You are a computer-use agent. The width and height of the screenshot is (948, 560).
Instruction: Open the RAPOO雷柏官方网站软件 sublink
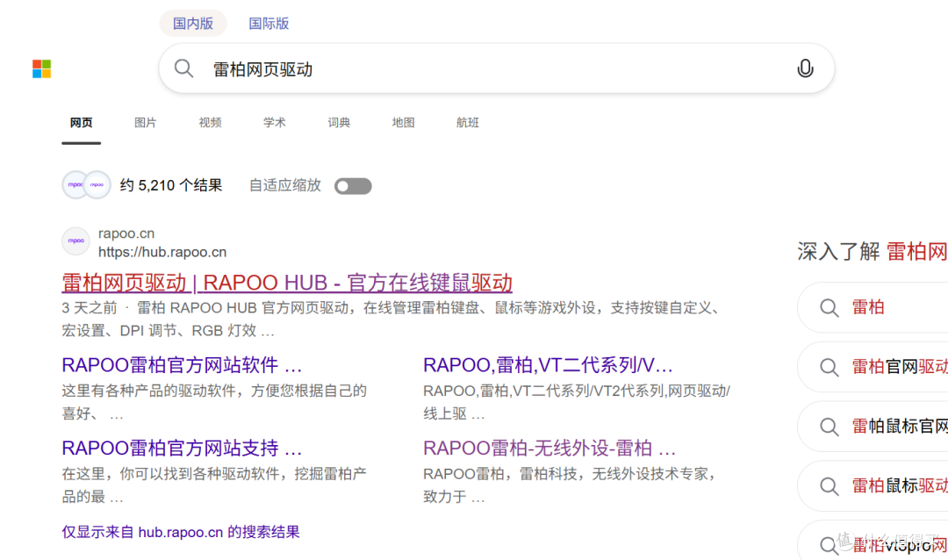pyautogui.click(x=182, y=365)
